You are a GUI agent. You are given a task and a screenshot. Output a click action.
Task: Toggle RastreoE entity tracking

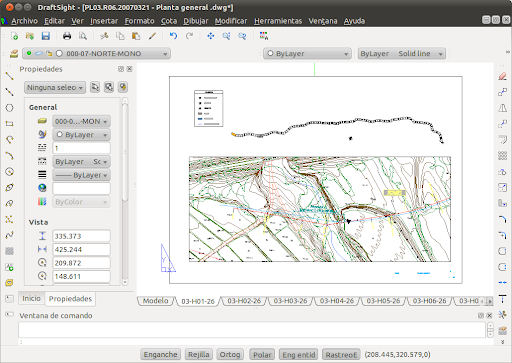click(x=341, y=354)
